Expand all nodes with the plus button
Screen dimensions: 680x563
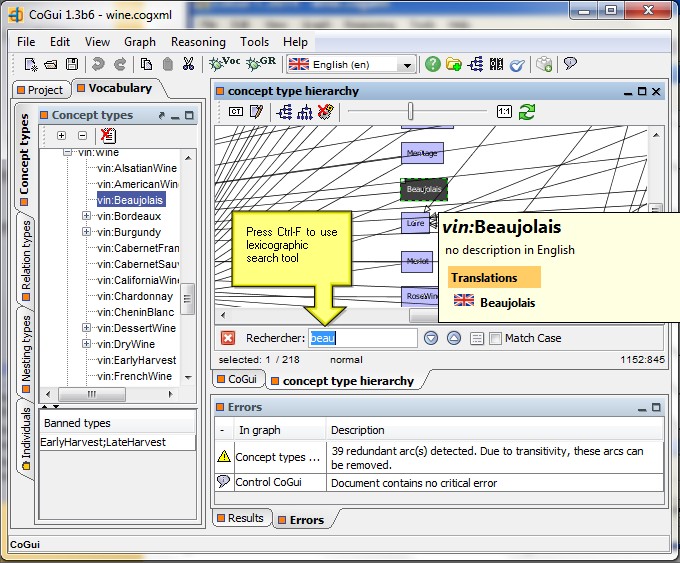[x=61, y=135]
